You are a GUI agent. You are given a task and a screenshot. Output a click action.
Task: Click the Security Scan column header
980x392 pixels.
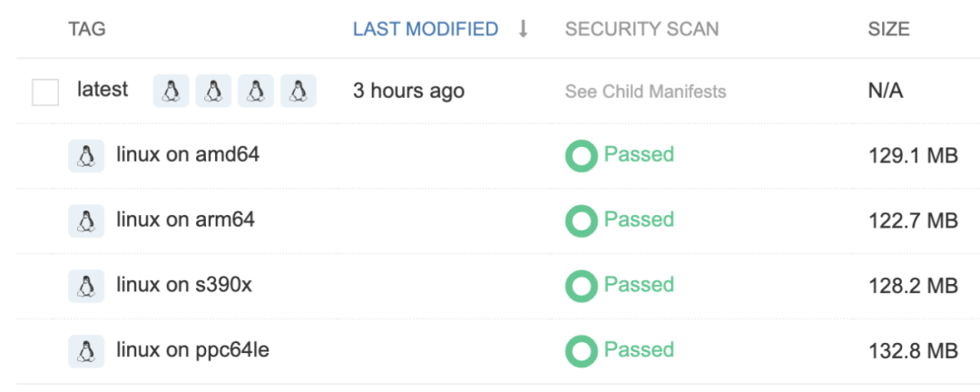[642, 29]
